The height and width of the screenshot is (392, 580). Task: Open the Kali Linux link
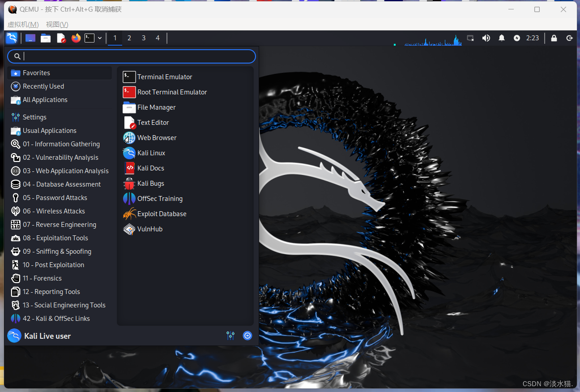click(x=185, y=153)
